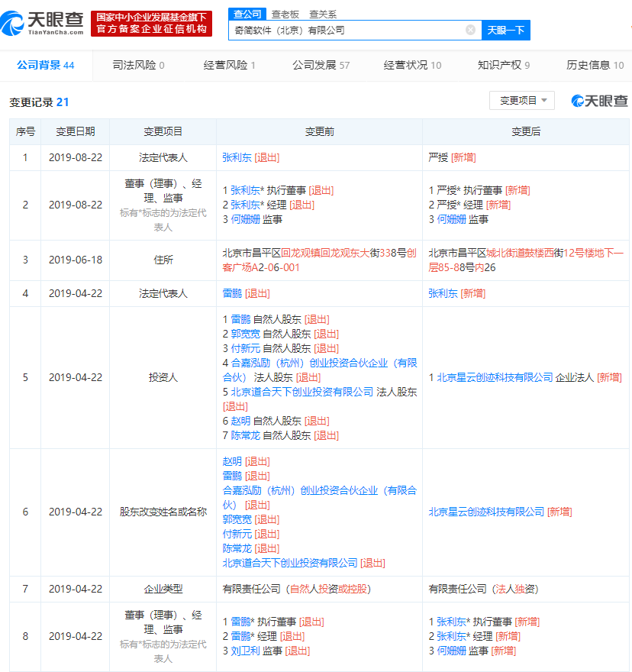Switch to the 查老板 search tab

coord(285,14)
